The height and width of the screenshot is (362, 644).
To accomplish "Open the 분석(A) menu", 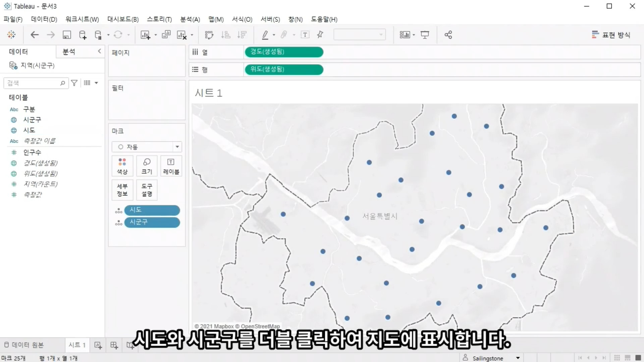I will click(190, 19).
